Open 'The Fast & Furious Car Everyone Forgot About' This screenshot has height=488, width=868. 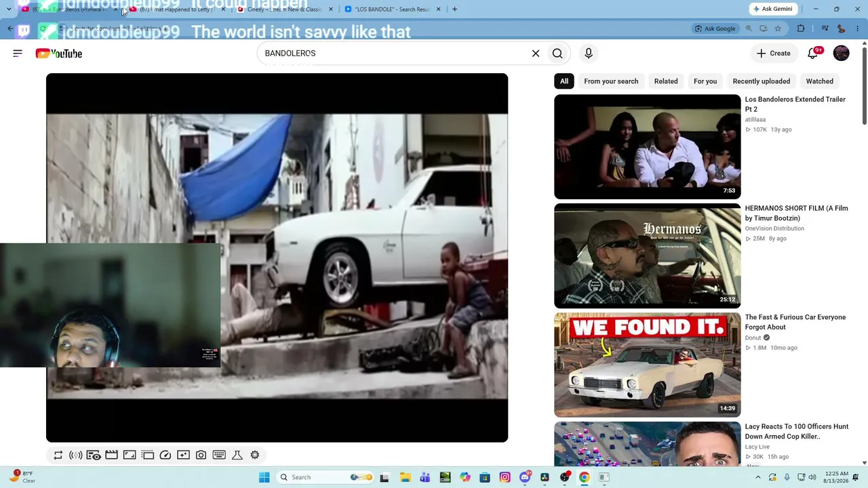click(795, 322)
